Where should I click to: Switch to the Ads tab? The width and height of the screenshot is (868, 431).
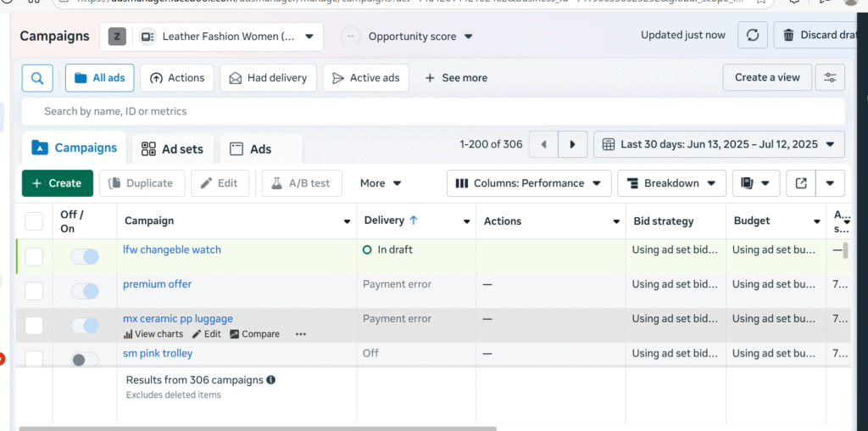pos(251,149)
